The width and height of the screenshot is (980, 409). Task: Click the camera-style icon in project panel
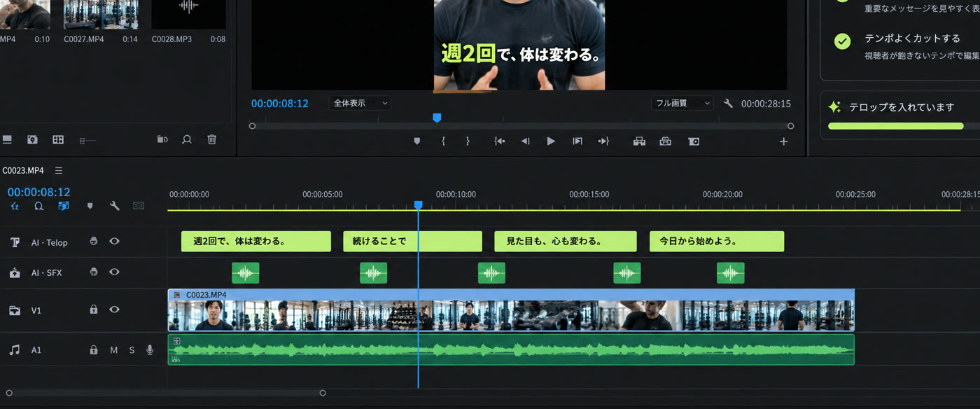click(32, 140)
